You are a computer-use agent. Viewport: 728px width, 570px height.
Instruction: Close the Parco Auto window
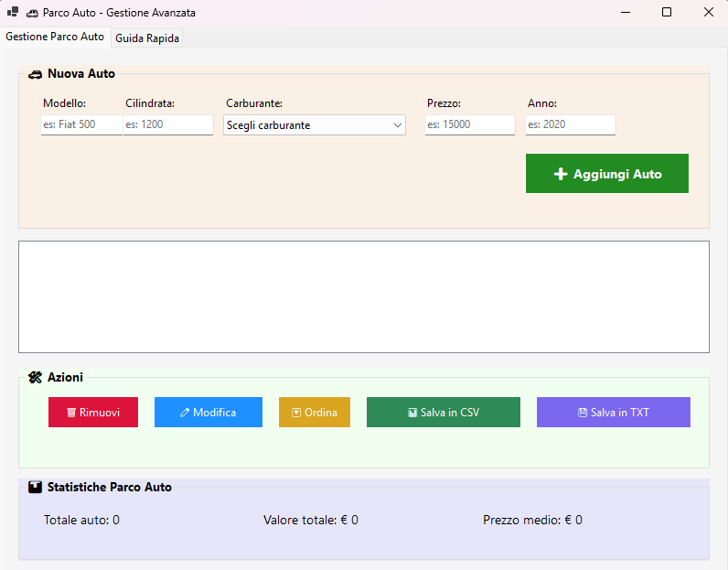(708, 12)
